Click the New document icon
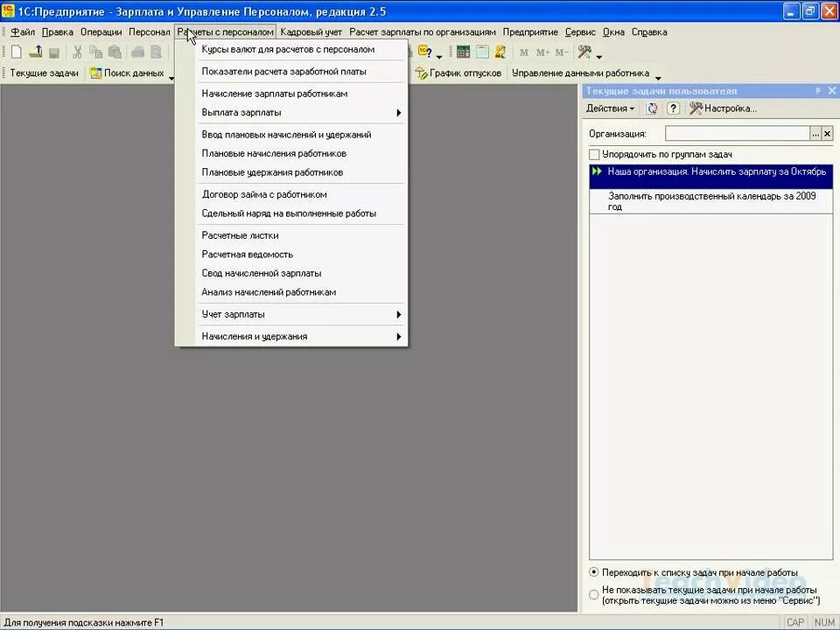 coord(17,52)
